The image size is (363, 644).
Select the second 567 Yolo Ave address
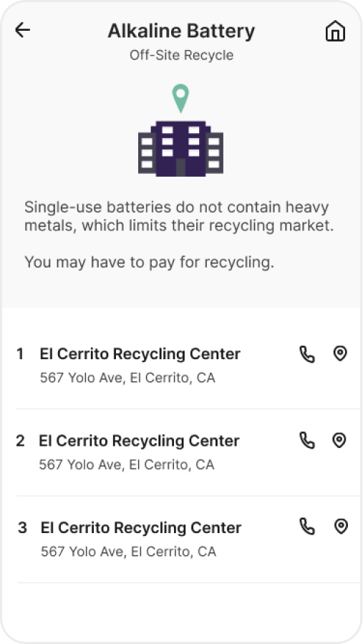(x=127, y=464)
